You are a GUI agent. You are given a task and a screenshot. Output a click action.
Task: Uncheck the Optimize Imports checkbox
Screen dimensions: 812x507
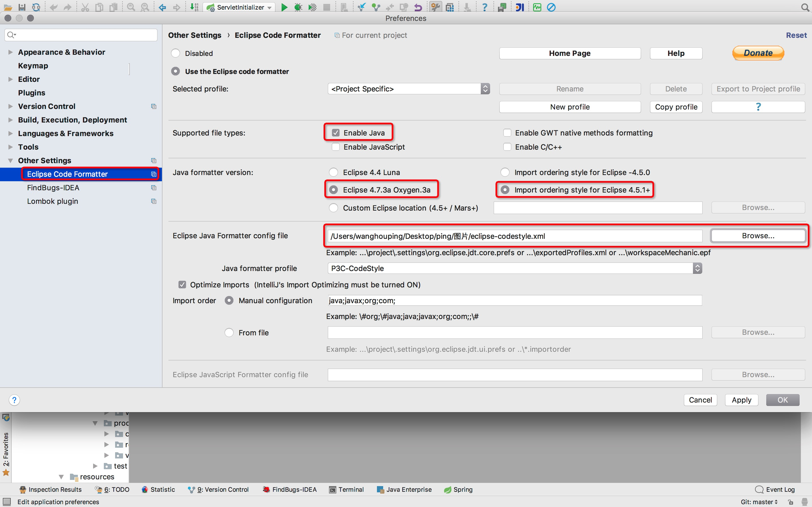(182, 285)
